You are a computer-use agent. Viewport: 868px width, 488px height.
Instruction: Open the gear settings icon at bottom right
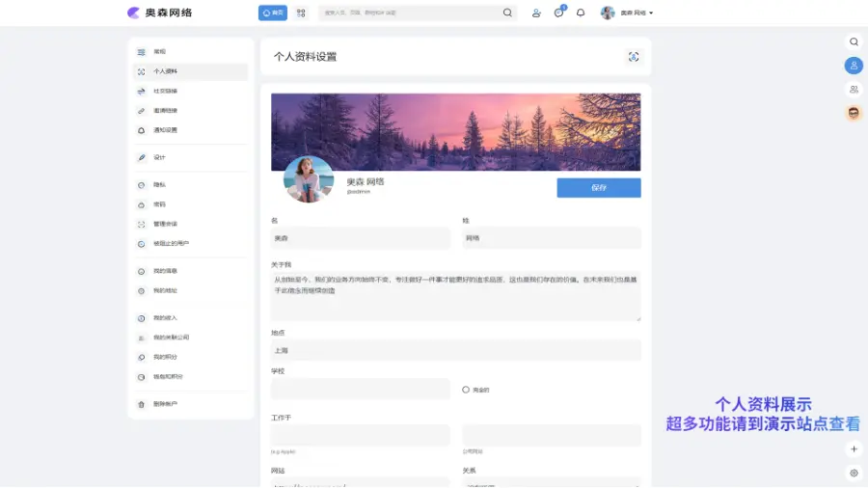pyautogui.click(x=854, y=473)
